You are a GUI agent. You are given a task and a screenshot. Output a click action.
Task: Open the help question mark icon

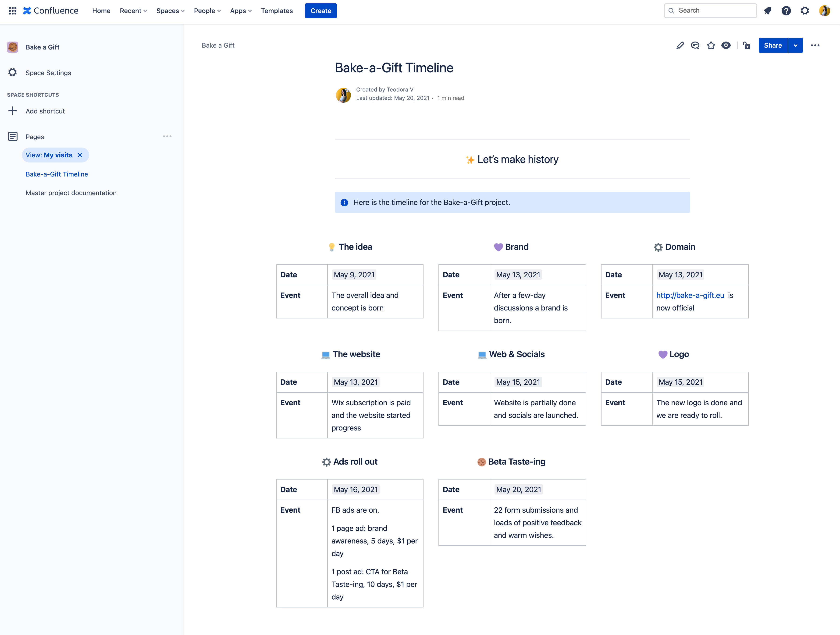[786, 11]
